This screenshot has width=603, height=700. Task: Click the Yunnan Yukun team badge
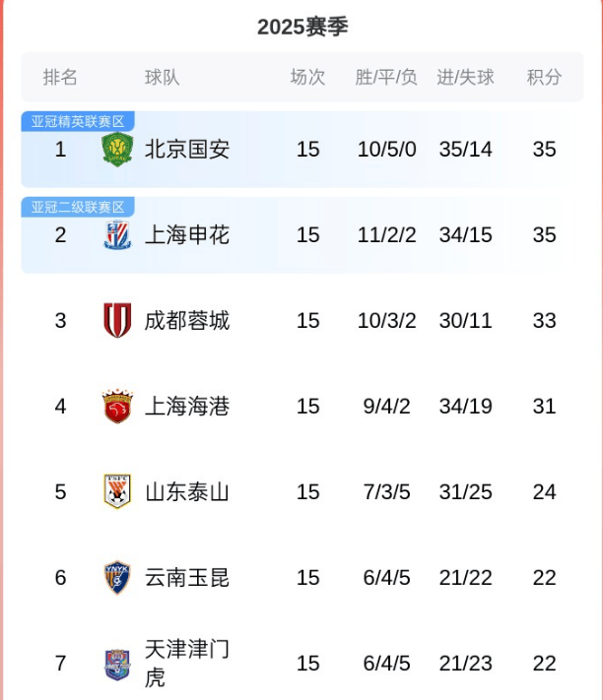tap(117, 577)
